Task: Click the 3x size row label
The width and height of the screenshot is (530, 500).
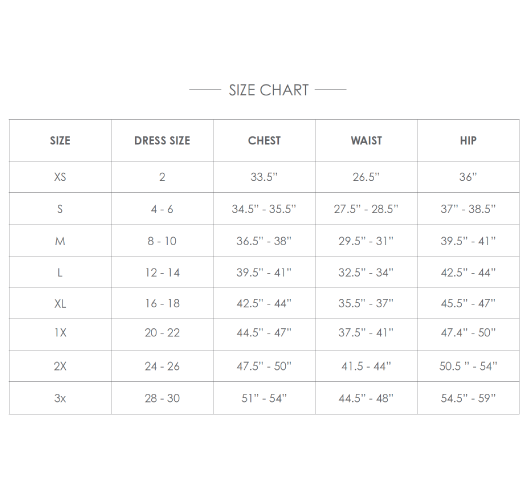Action: click(60, 398)
